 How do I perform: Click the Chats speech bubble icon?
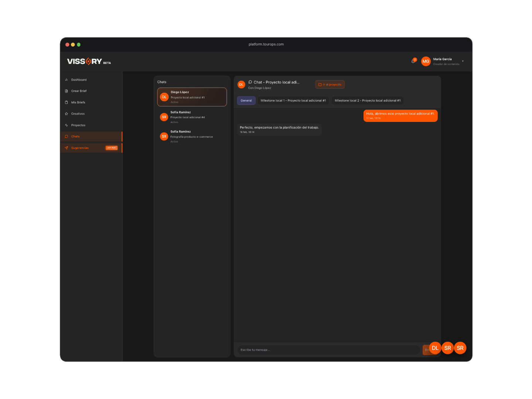pos(67,136)
